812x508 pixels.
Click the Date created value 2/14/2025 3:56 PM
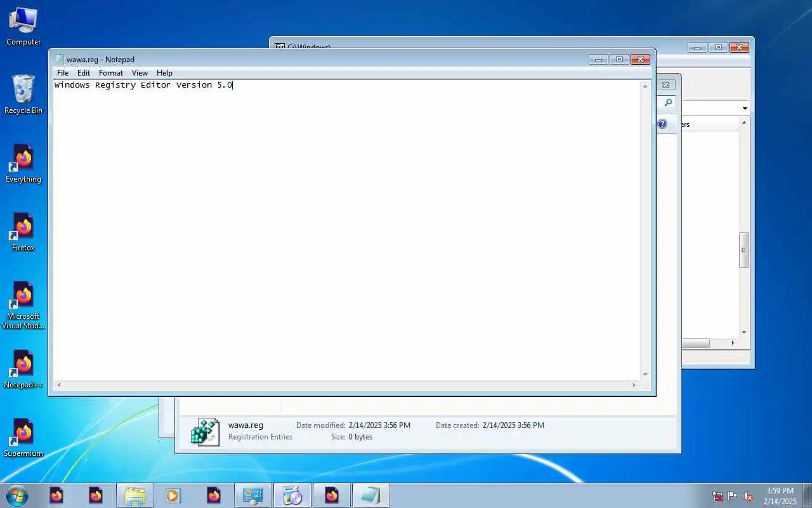point(513,425)
